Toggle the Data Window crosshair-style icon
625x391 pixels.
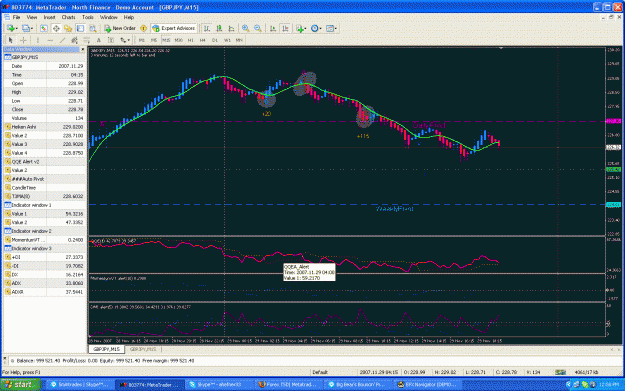coord(56,28)
